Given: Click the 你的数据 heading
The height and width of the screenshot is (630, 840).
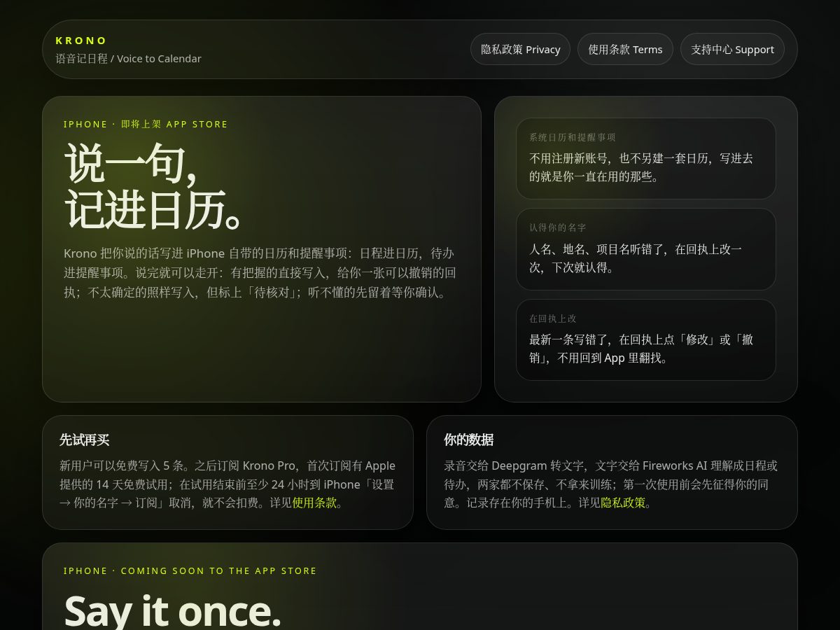Looking at the screenshot, I should (x=469, y=440).
